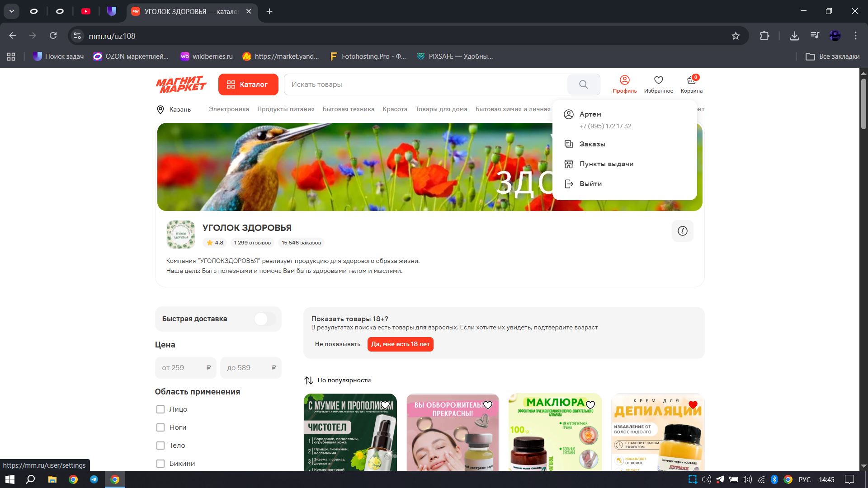Open the По популярности sort dropdown

click(x=338, y=380)
